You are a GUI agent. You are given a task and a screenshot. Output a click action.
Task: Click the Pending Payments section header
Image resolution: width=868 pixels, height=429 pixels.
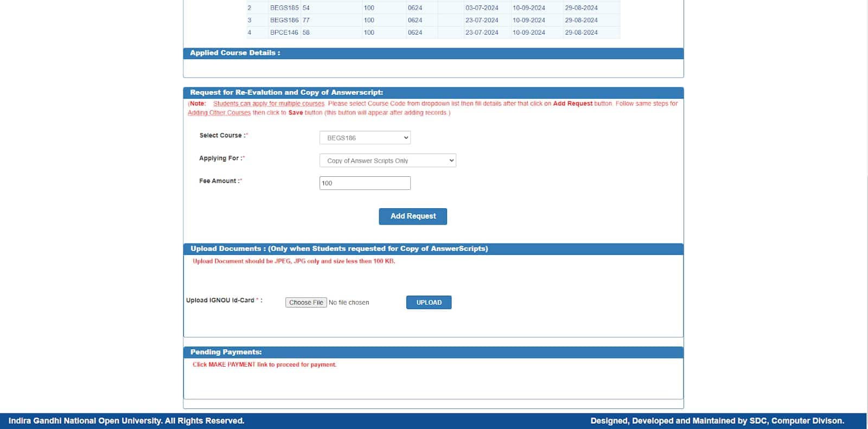click(x=433, y=353)
